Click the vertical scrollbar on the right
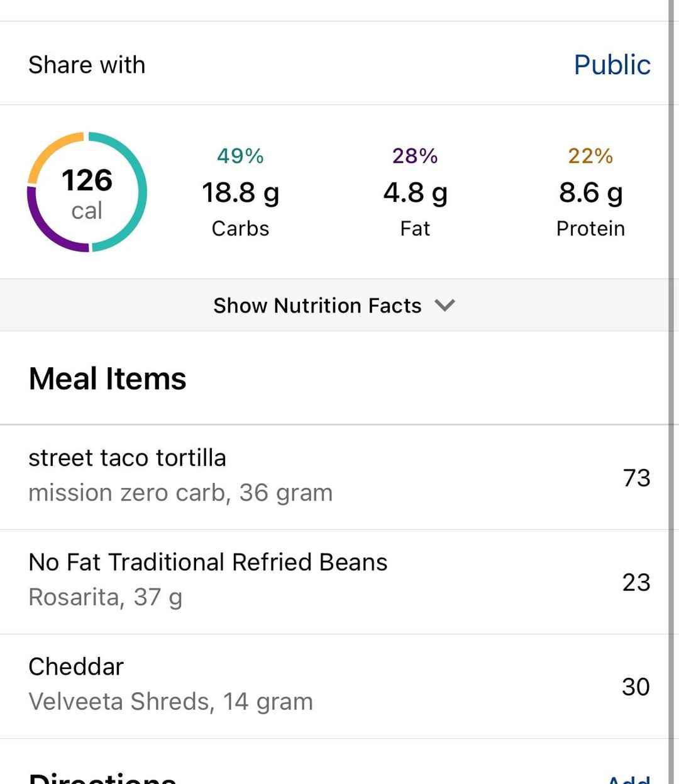 coord(671,392)
